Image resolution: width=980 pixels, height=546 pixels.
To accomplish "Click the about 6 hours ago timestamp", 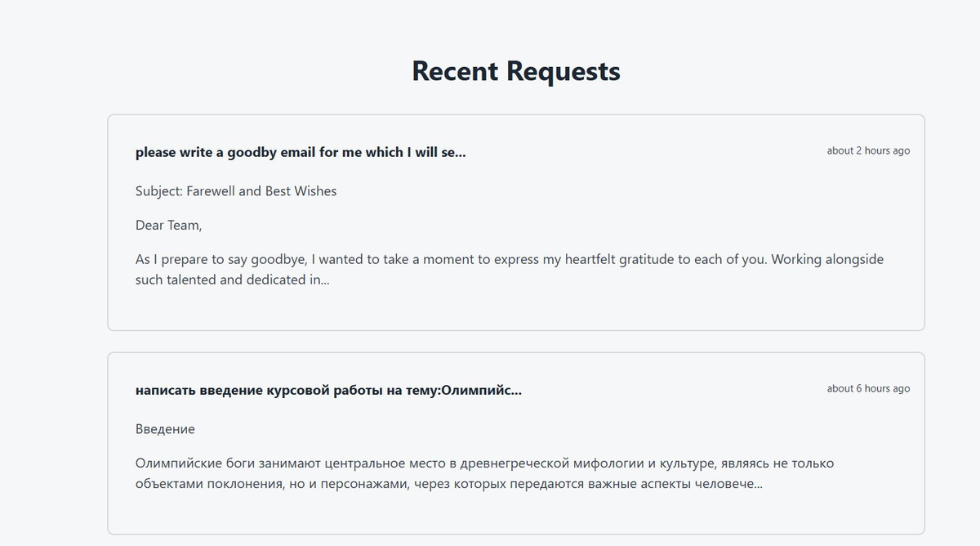I will coord(868,388).
